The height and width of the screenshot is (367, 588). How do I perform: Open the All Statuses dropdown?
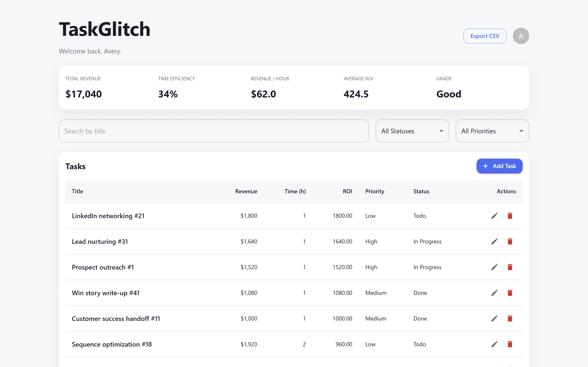(x=412, y=131)
